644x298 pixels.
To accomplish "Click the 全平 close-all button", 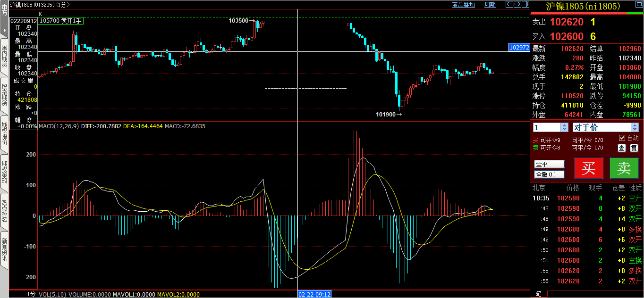I will (x=549, y=164).
